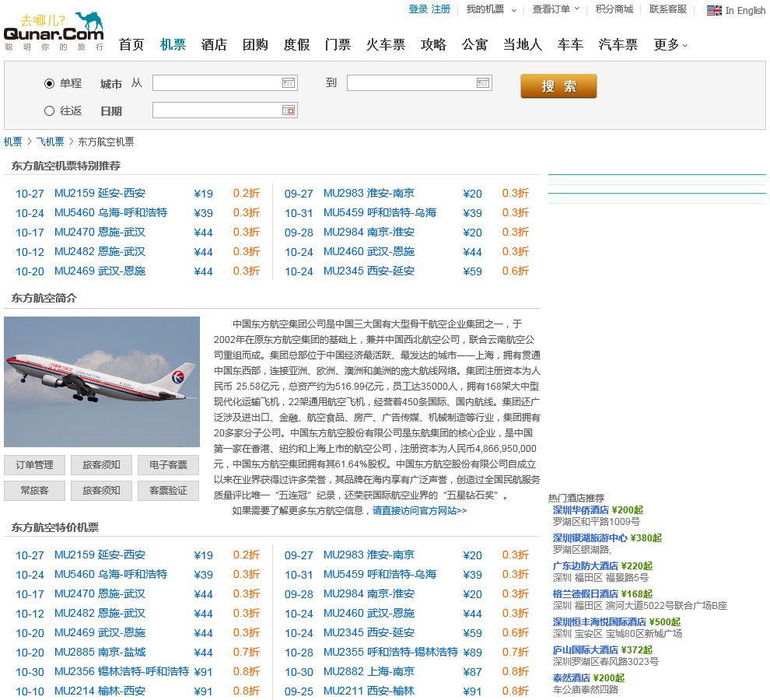Go to the 首页 home tab
Viewport: 770px width, 700px height.
pos(131,44)
